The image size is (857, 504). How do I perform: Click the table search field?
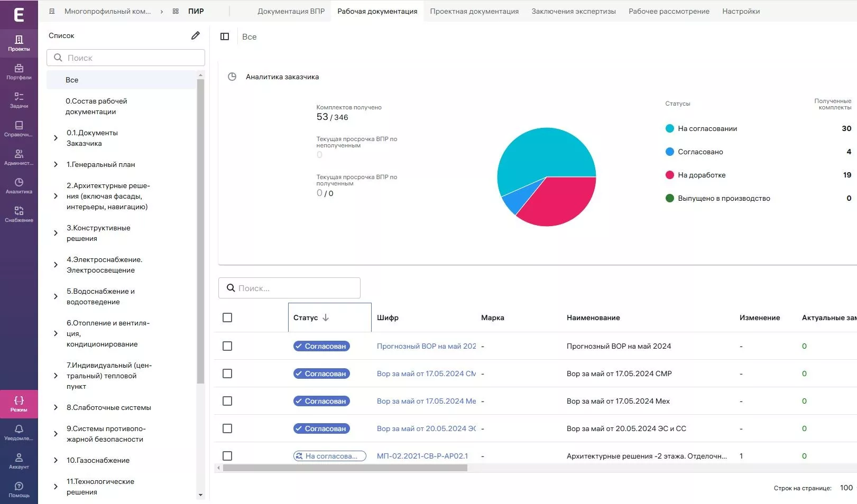coord(289,288)
